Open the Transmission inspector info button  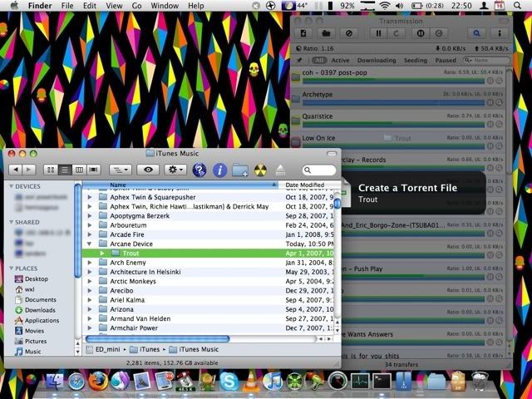500,33
